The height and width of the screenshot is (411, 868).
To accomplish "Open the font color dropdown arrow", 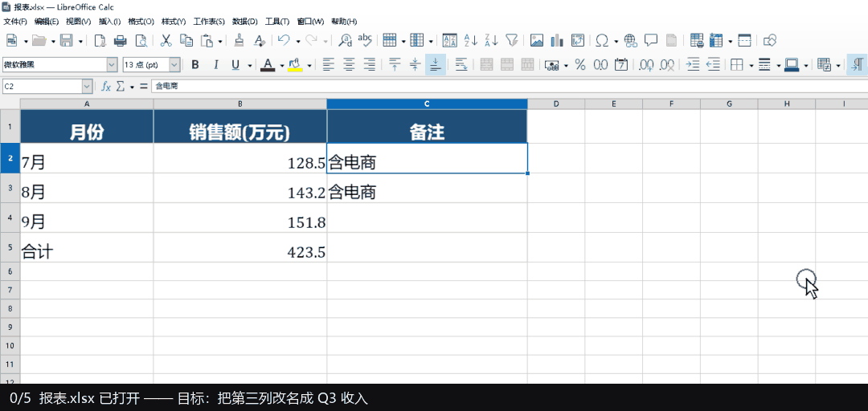I will pyautogui.click(x=282, y=65).
